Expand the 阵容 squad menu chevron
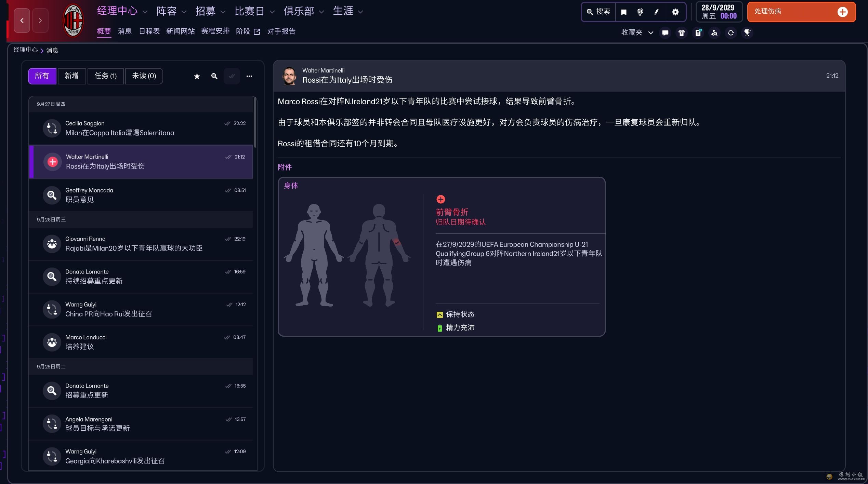This screenshot has width=868, height=484. click(x=184, y=12)
